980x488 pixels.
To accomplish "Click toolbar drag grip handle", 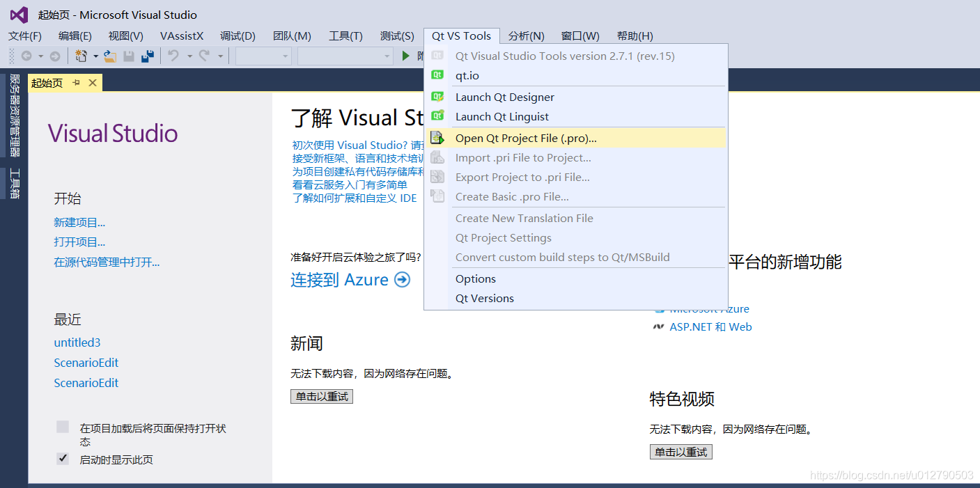I will point(12,56).
